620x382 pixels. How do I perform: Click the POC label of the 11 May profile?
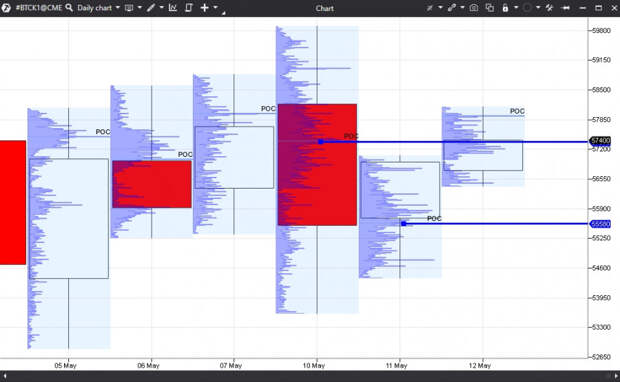pos(434,218)
